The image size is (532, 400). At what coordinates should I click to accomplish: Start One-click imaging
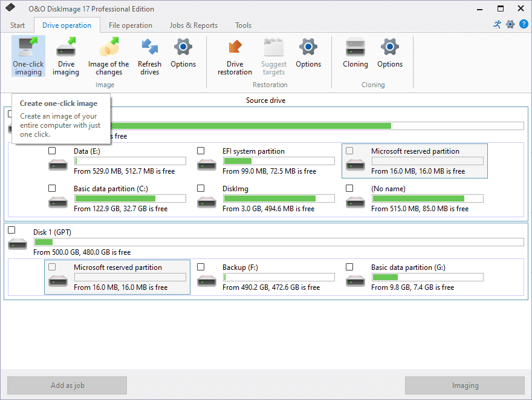coord(28,56)
